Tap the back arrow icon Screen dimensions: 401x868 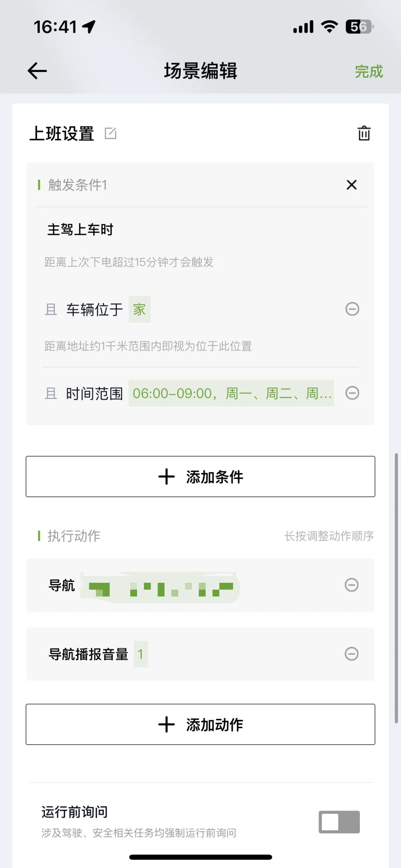[x=37, y=71]
